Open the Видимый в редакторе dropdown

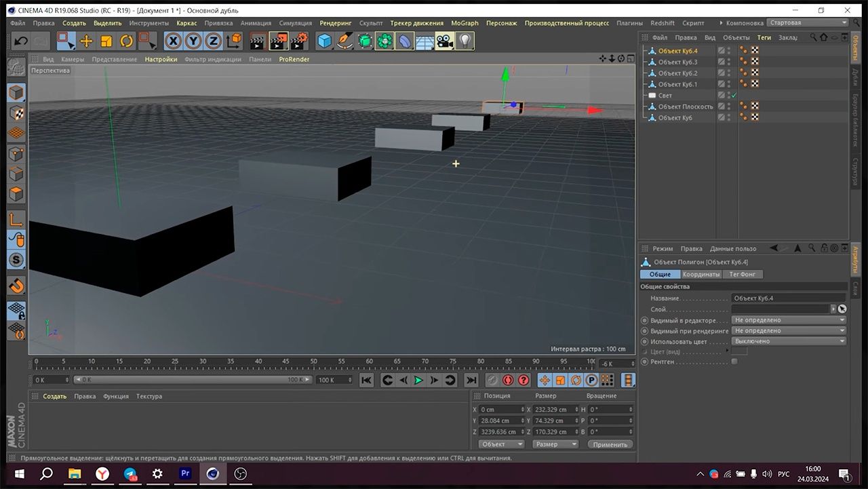[789, 320]
